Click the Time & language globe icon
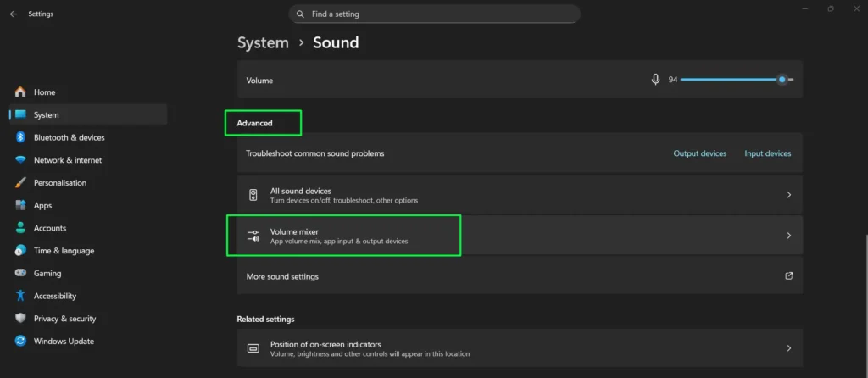Image resolution: width=868 pixels, height=378 pixels. pos(20,251)
